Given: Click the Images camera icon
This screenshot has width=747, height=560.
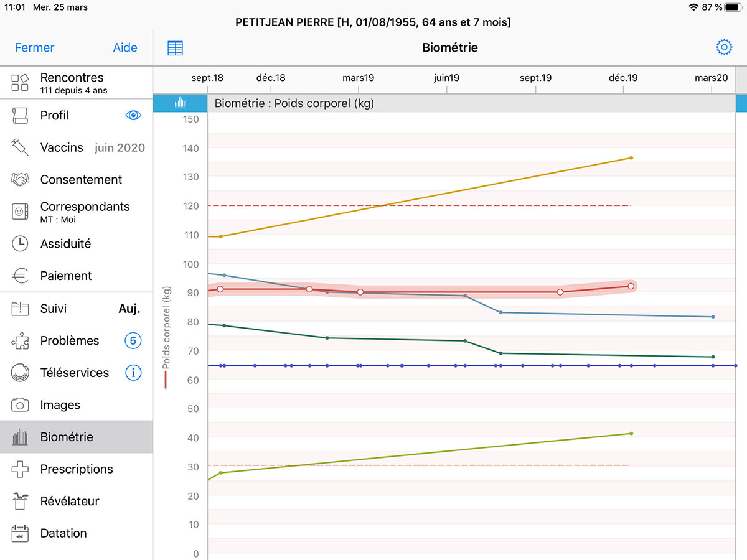Looking at the screenshot, I should [20, 405].
